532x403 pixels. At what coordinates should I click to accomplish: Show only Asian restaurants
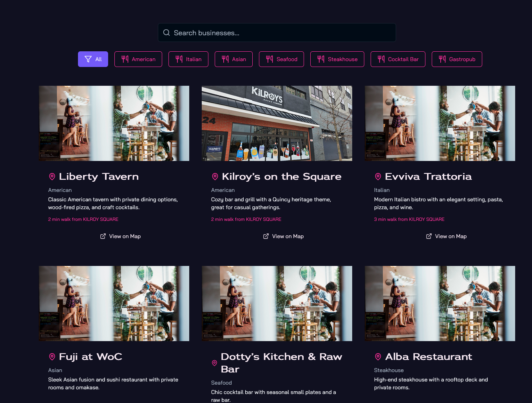(233, 59)
